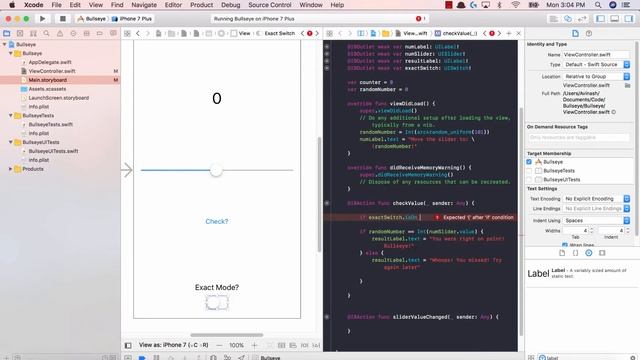Image resolution: width=640 pixels, height=360 pixels.
Task: Choose iPhone 7 Plus run destination
Action: point(132,19)
